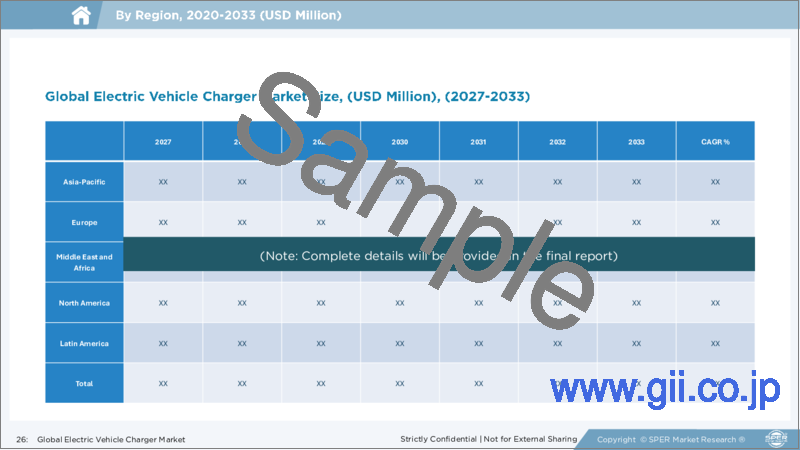
Task: Select the 2027 column header
Action: [x=163, y=142]
